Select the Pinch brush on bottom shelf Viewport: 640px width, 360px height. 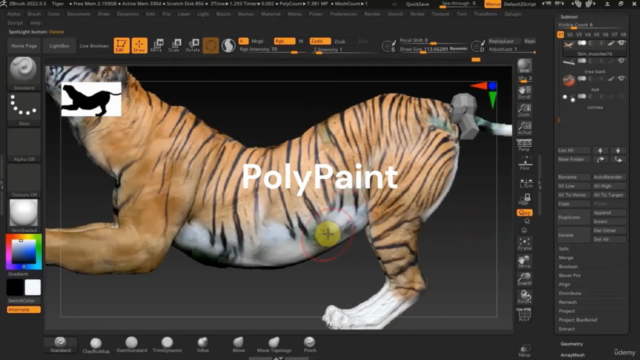[310, 344]
